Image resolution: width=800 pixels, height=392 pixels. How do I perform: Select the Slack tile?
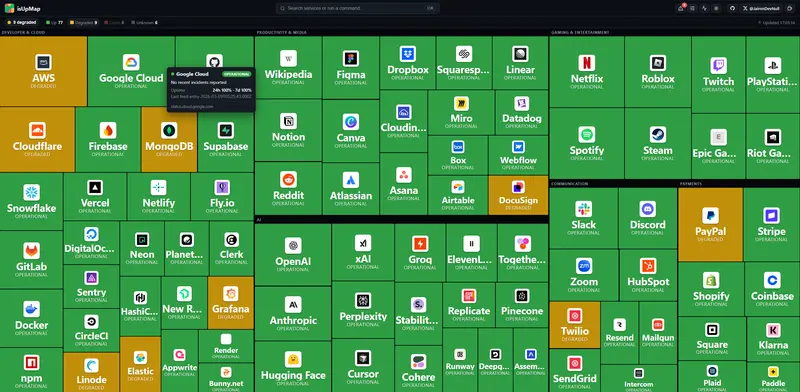[584, 218]
